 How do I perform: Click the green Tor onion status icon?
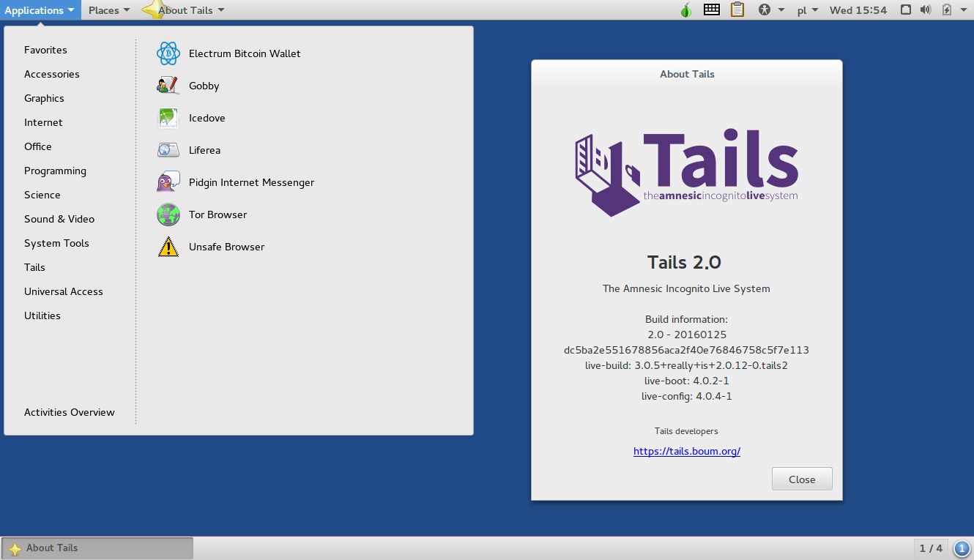(685, 10)
